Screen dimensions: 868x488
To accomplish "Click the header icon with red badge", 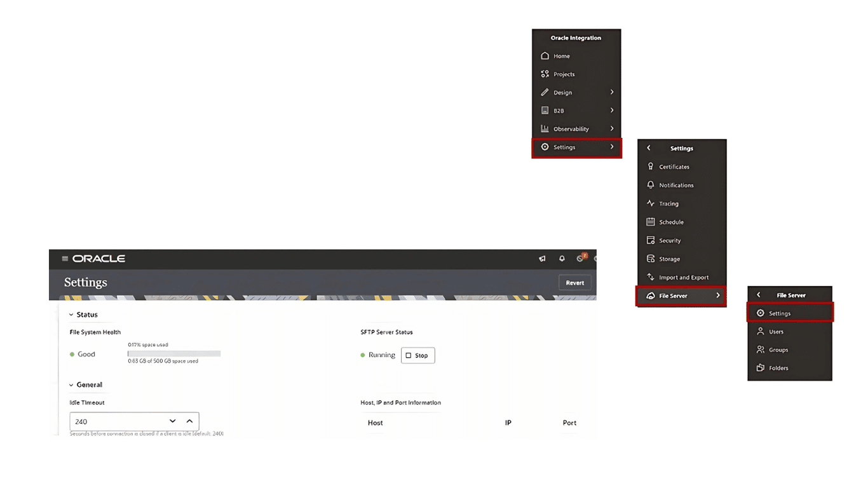I will [x=581, y=258].
